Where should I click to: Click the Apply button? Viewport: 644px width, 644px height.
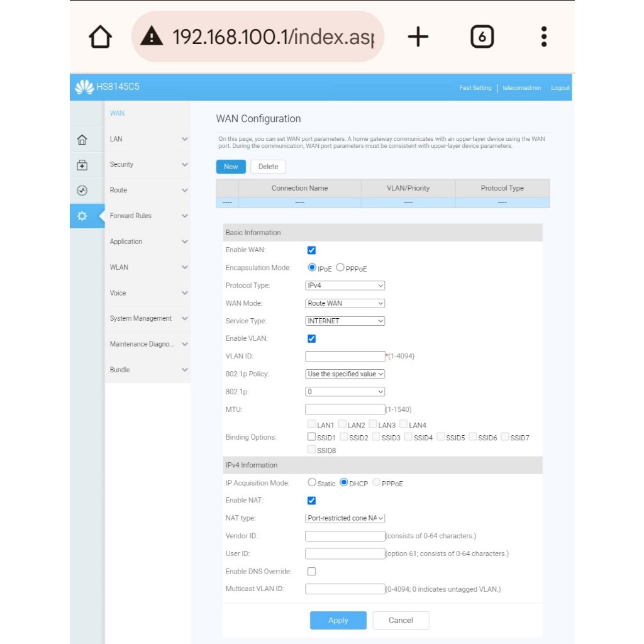pyautogui.click(x=338, y=620)
